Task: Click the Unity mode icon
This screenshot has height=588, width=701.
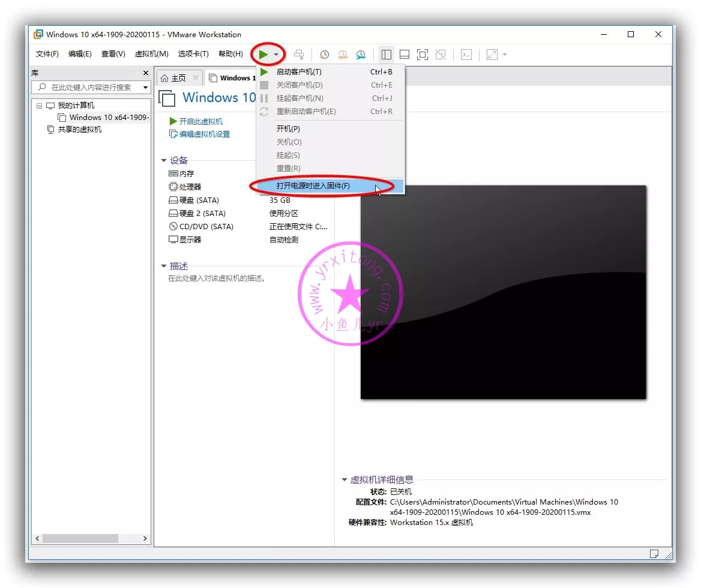Action: tap(441, 55)
